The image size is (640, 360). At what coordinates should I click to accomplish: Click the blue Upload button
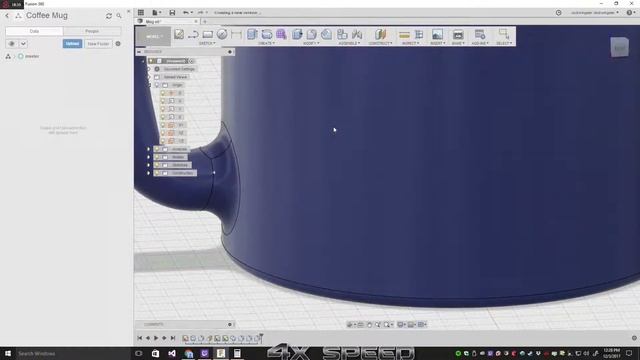[72, 44]
